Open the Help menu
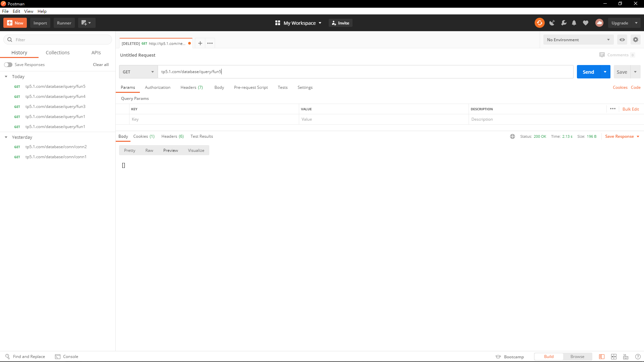 42,11
